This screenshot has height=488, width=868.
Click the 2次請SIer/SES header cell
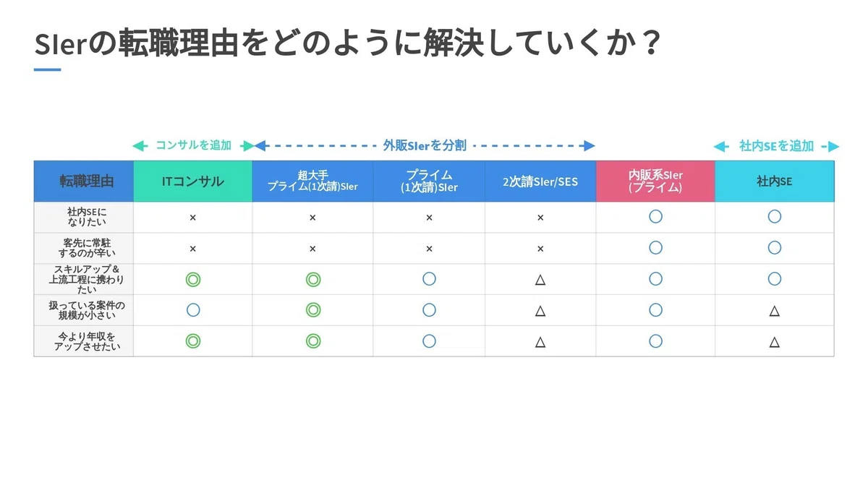click(540, 181)
